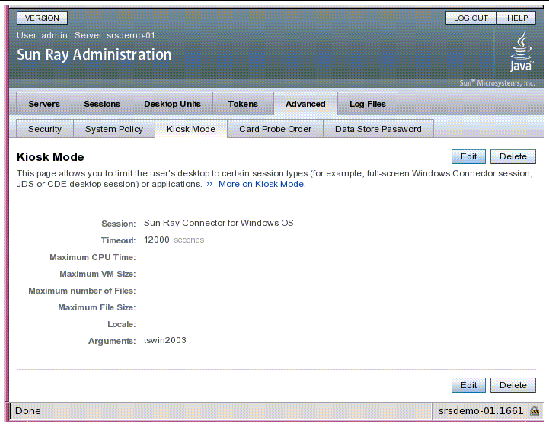Follow the More on Kiosk Mode link

pyautogui.click(x=261, y=184)
